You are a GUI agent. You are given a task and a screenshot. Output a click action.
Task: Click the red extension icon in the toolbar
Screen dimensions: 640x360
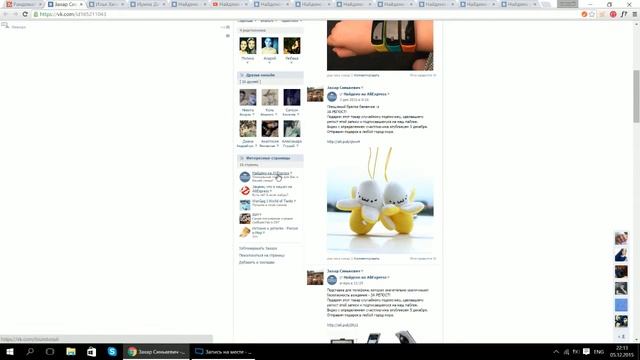click(x=613, y=14)
